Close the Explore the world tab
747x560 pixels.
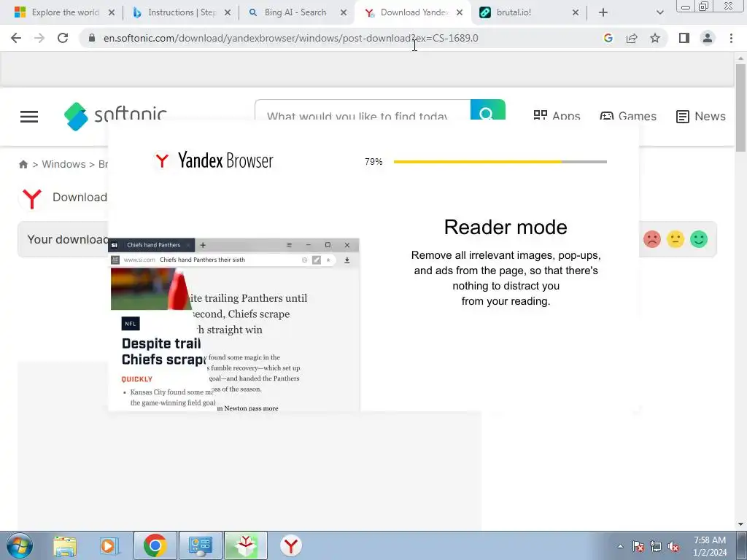[x=112, y=12]
